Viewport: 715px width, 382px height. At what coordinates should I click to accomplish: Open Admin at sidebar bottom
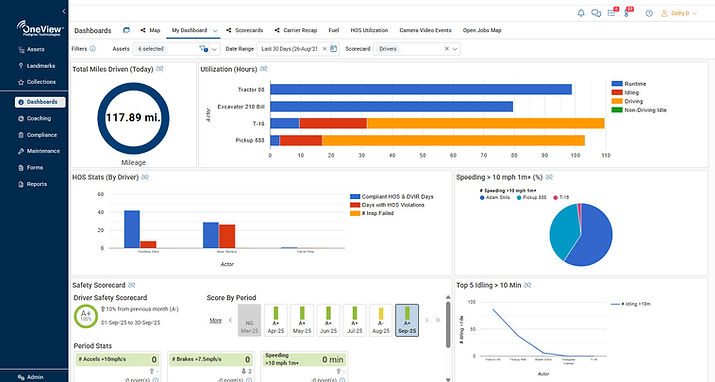click(31, 377)
